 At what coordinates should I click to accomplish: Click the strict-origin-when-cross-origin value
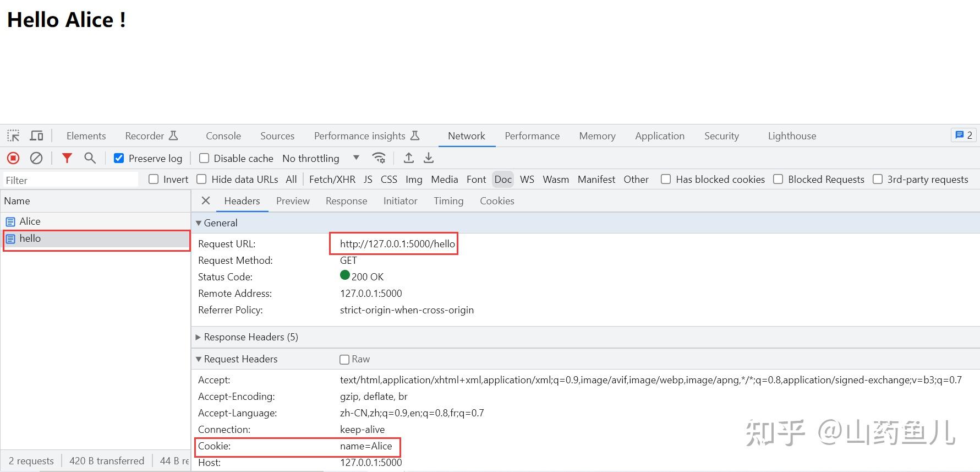[x=407, y=310]
